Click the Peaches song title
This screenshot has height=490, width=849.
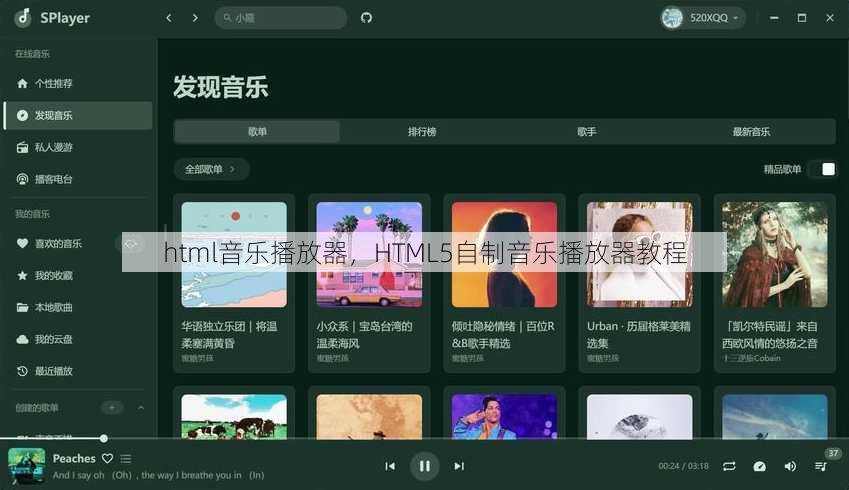pyautogui.click(x=74, y=459)
